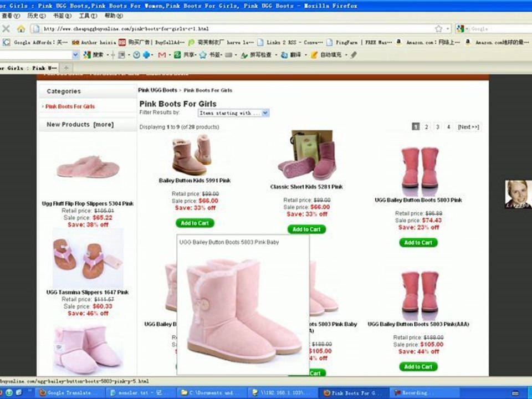This screenshot has height=399, width=532.
Task: Open the herve leger bookmark
Action: [220, 43]
